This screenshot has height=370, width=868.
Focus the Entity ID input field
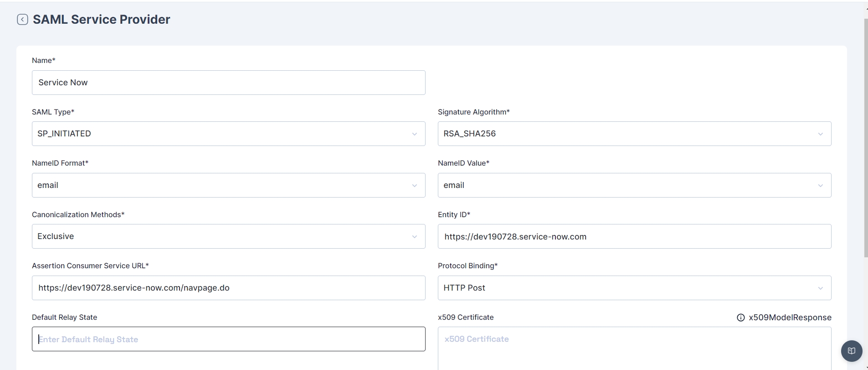point(634,236)
